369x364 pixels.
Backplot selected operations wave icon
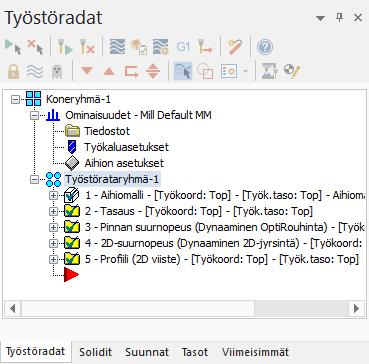(117, 47)
